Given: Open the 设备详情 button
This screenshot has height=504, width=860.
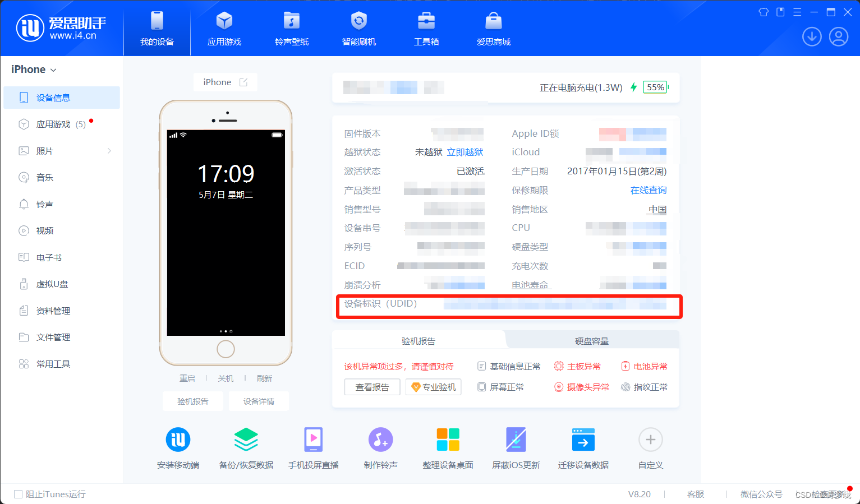Looking at the screenshot, I should [x=259, y=401].
